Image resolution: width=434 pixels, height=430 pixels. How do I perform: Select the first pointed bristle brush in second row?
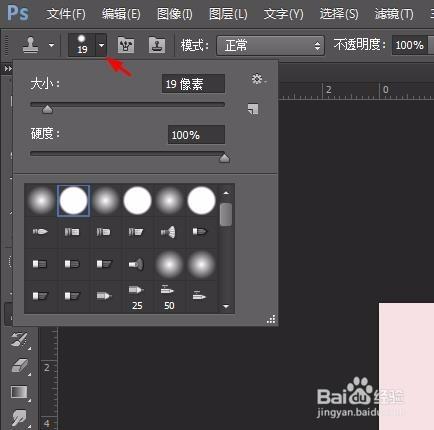(40, 232)
